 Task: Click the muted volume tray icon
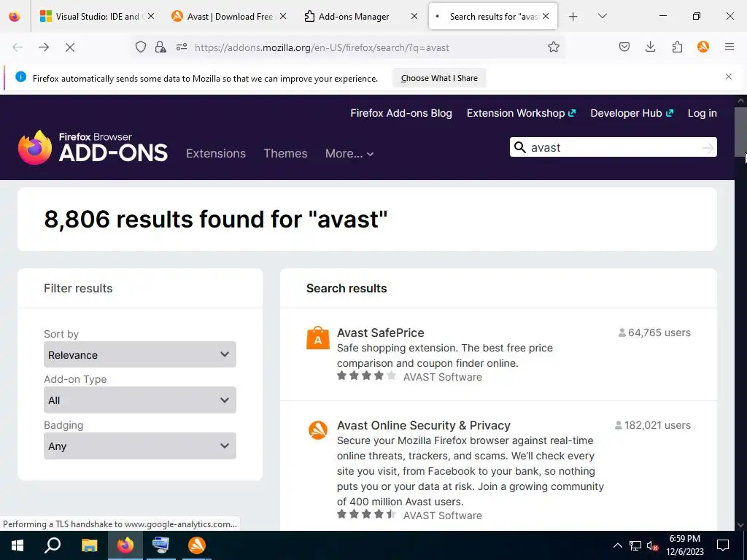[x=652, y=545]
